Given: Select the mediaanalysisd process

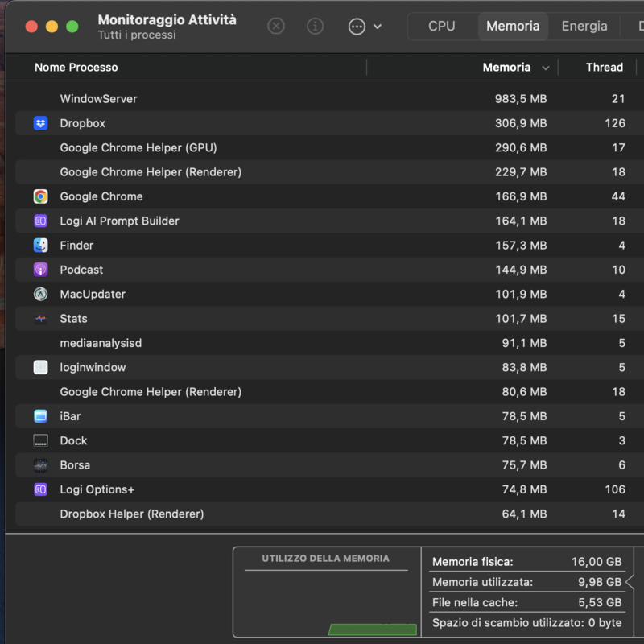Looking at the screenshot, I should pos(329,343).
